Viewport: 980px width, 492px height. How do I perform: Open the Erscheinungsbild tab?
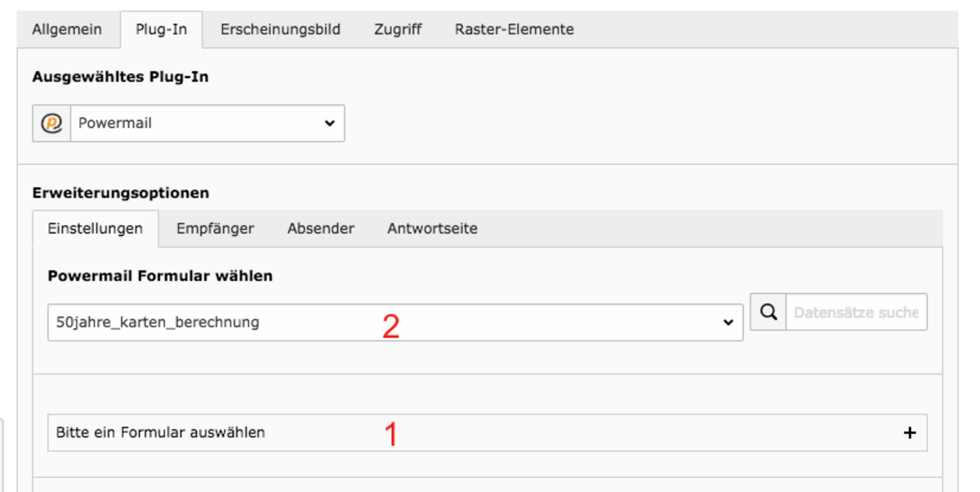click(x=280, y=29)
